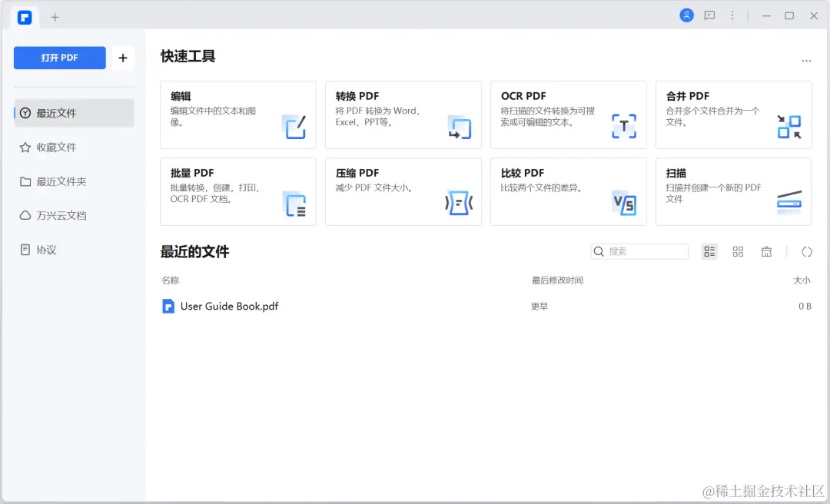Image resolution: width=830 pixels, height=504 pixels.
Task: Launch the 比较 PDF compare tool
Action: click(568, 191)
